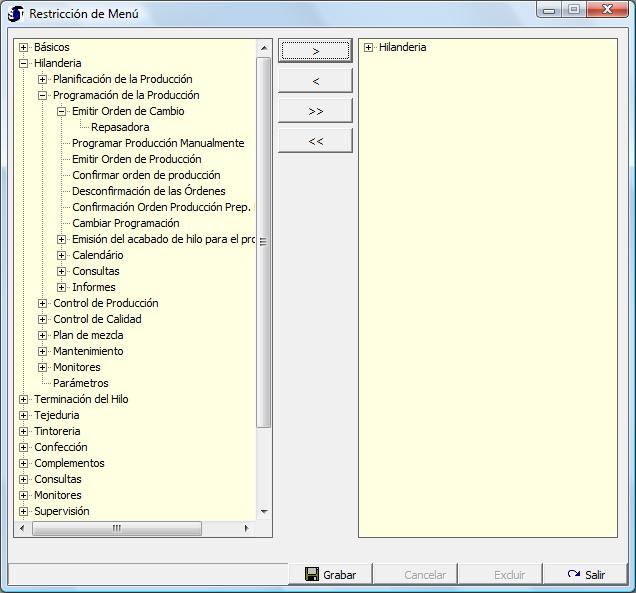Click the horizontal scrollbar right arrow
The height and width of the screenshot is (593, 636).
248,528
